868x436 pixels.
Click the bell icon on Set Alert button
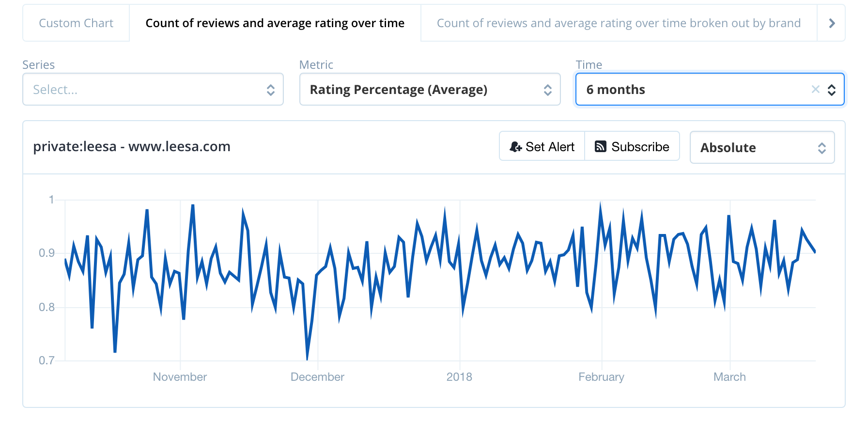coord(516,146)
